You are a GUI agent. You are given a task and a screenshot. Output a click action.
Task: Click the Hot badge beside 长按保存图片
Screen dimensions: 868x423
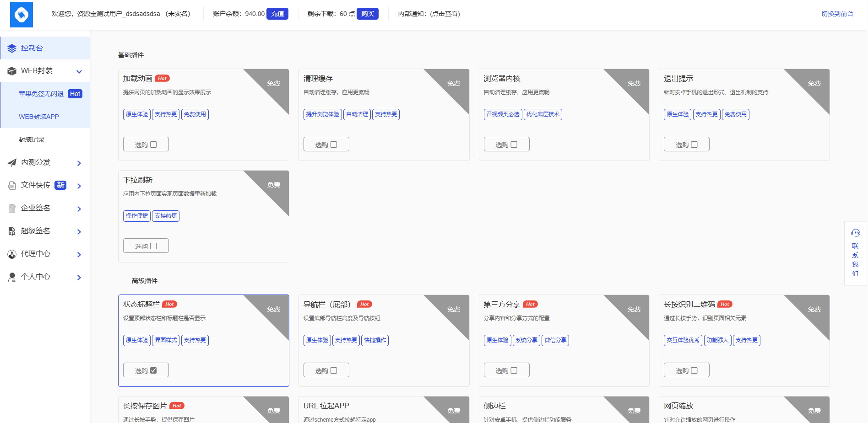[177, 406]
